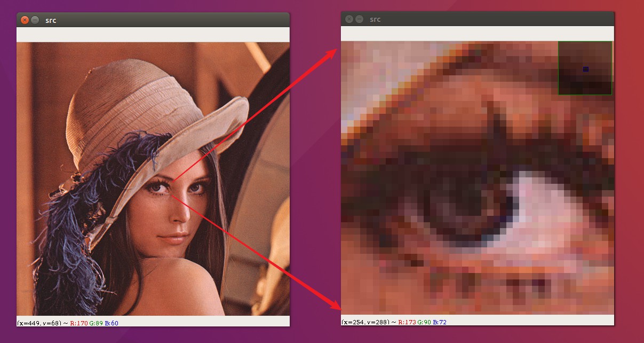
Task: Click the G:90 value in the right status bar
Action: pyautogui.click(x=424, y=322)
